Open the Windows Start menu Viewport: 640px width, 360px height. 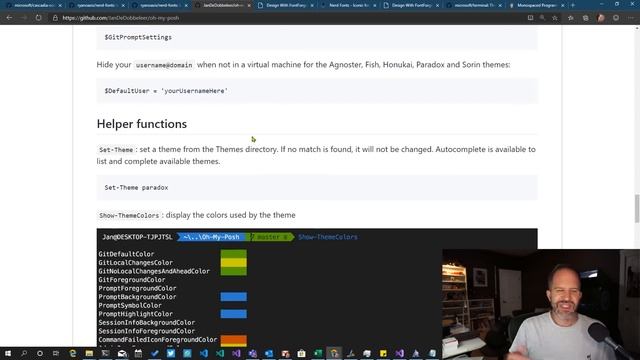coord(8,353)
